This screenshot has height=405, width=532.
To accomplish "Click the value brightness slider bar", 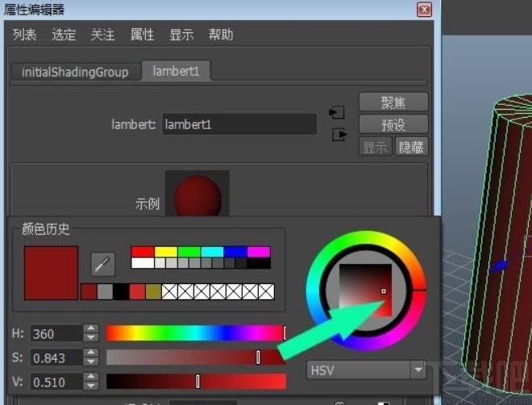I will [x=196, y=382].
